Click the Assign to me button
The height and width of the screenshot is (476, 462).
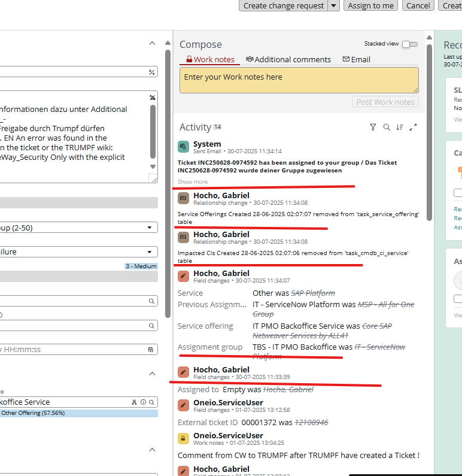[x=370, y=6]
